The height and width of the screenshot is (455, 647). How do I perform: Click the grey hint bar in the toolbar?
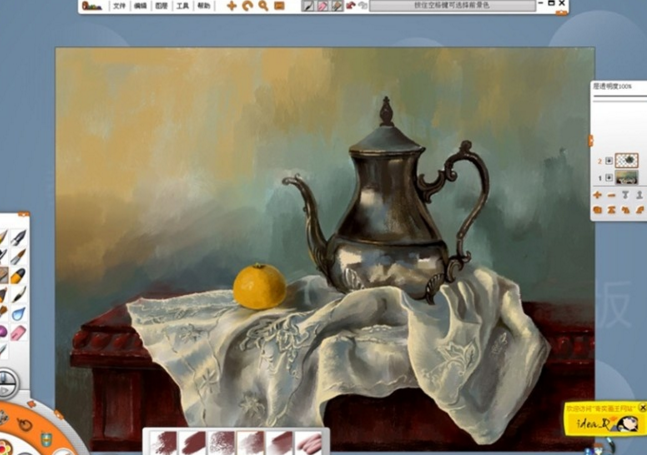pyautogui.click(x=452, y=5)
